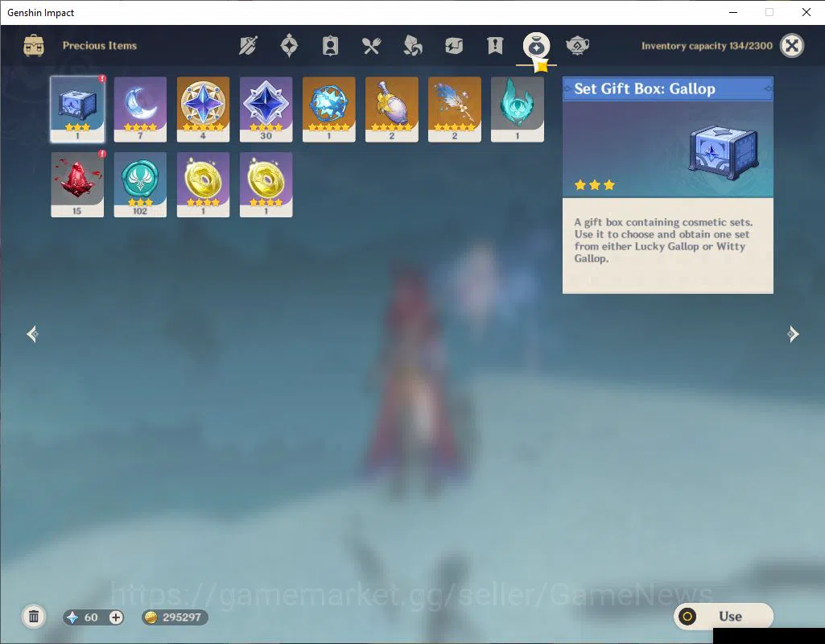The width and height of the screenshot is (825, 644).
Task: Open the Materials inventory tab
Action: coord(412,46)
